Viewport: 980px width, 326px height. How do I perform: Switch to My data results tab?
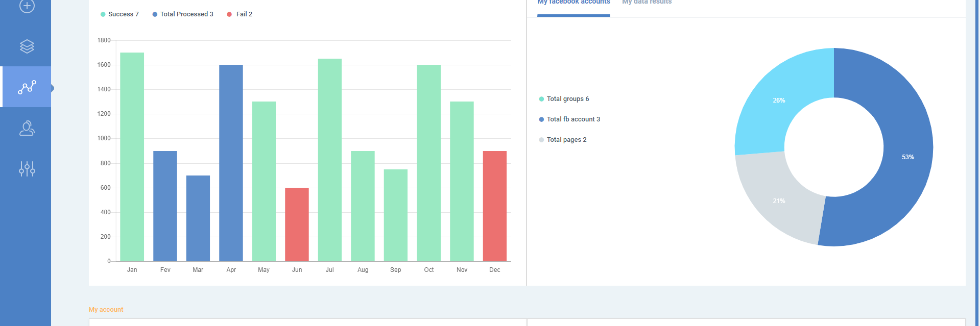(x=647, y=3)
